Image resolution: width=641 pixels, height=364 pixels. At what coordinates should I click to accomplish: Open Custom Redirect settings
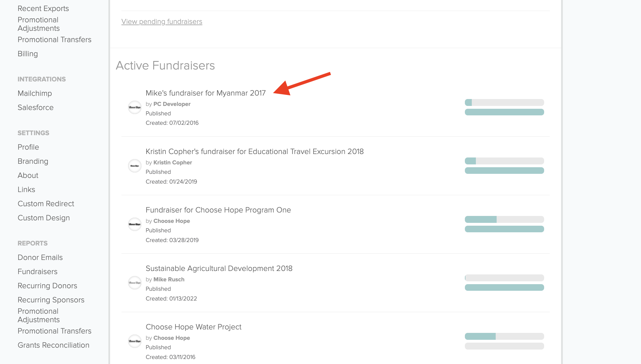pyautogui.click(x=46, y=204)
